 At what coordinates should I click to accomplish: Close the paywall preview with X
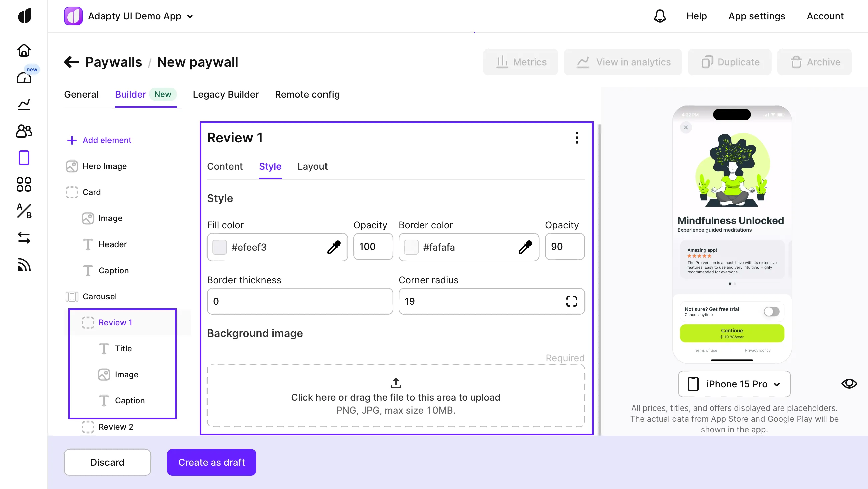685,128
